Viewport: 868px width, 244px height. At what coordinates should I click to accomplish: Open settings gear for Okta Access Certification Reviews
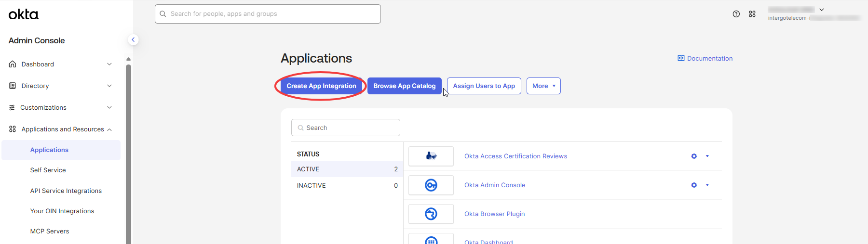click(x=694, y=156)
